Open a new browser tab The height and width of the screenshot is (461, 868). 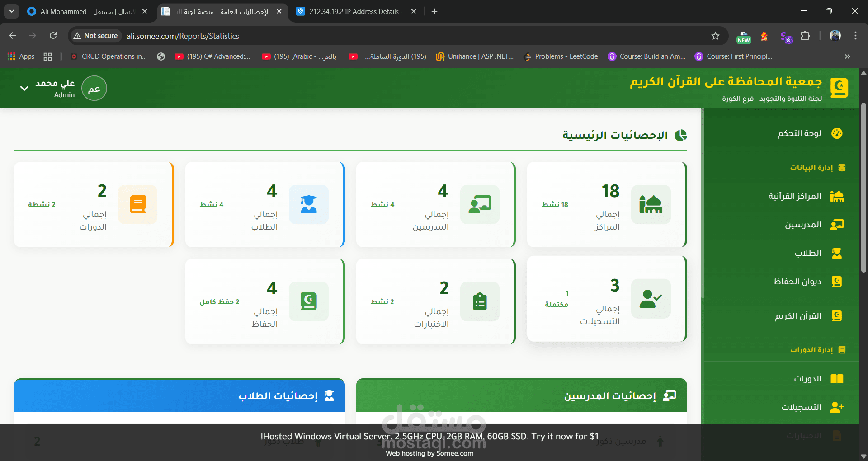tap(434, 11)
